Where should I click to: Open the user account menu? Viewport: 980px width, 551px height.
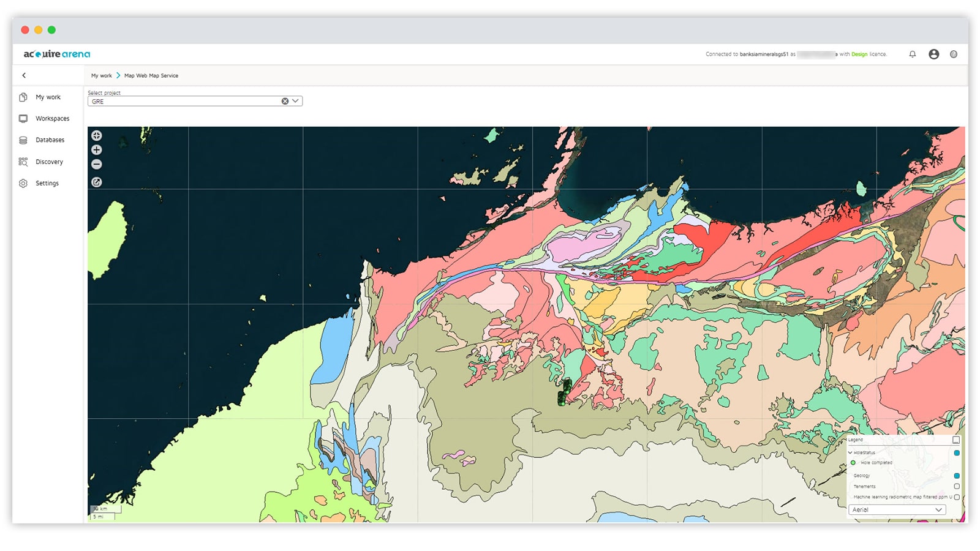pos(933,54)
